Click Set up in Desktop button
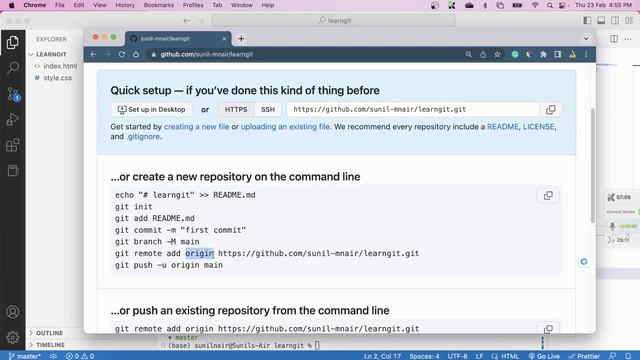This screenshot has height=360, width=640. point(151,109)
